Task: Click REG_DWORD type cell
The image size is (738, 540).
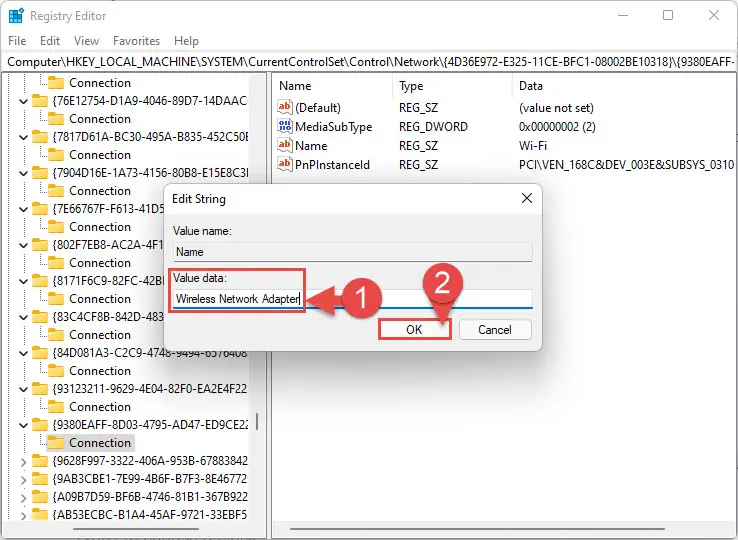Action: click(433, 127)
